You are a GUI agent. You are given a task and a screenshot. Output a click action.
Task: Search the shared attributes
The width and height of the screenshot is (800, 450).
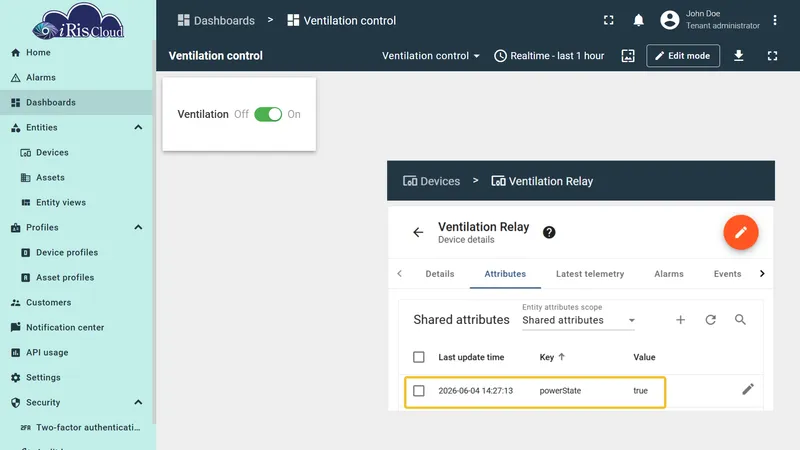coord(740,320)
